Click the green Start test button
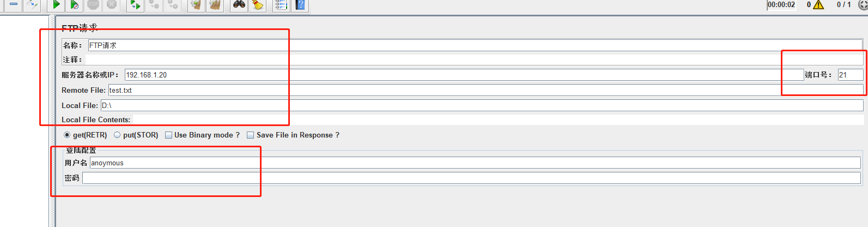The width and height of the screenshot is (868, 227). (56, 5)
